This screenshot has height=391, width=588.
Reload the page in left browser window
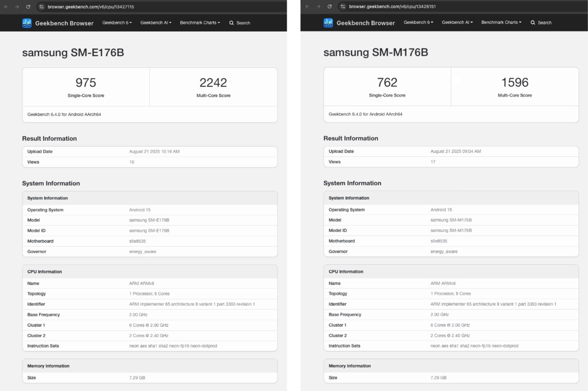click(x=28, y=7)
